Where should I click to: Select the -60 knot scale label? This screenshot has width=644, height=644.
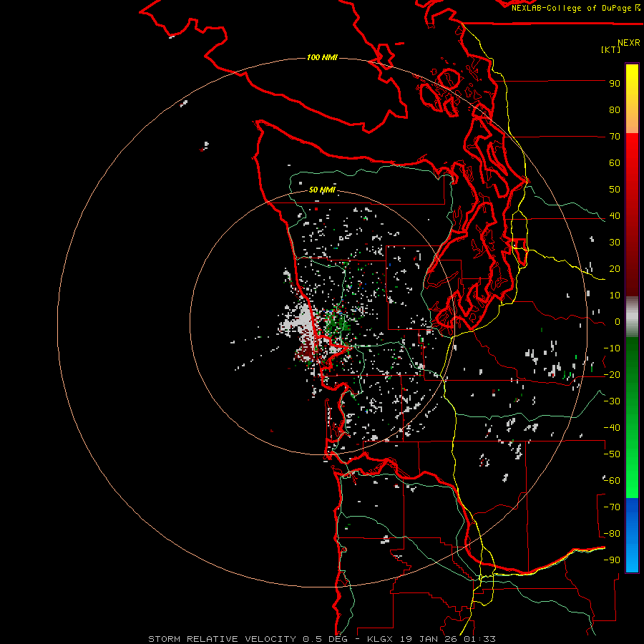(612, 481)
